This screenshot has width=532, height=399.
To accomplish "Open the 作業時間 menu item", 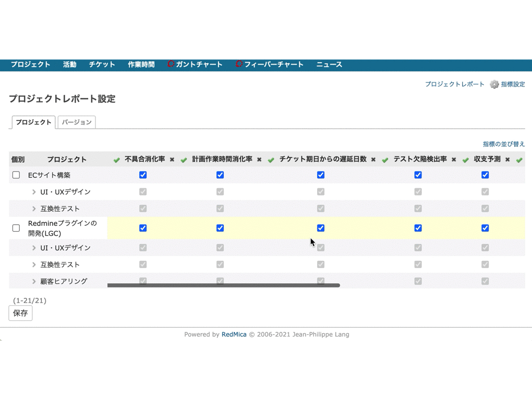I will pos(141,65).
